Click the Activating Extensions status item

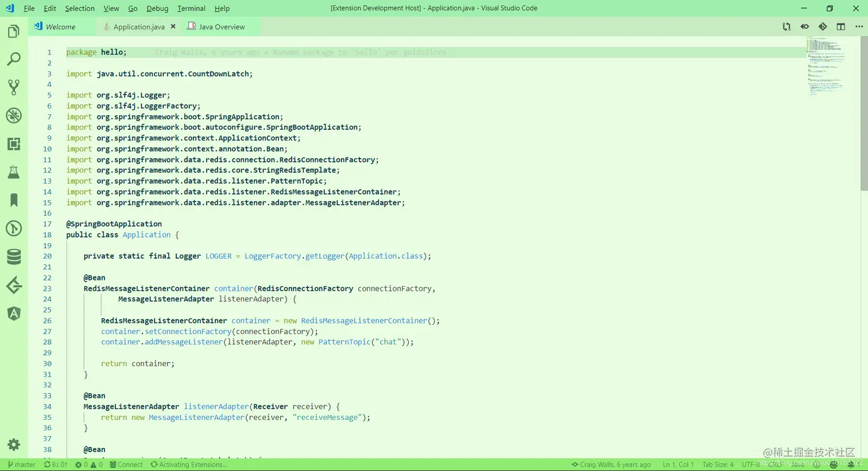coord(189,465)
